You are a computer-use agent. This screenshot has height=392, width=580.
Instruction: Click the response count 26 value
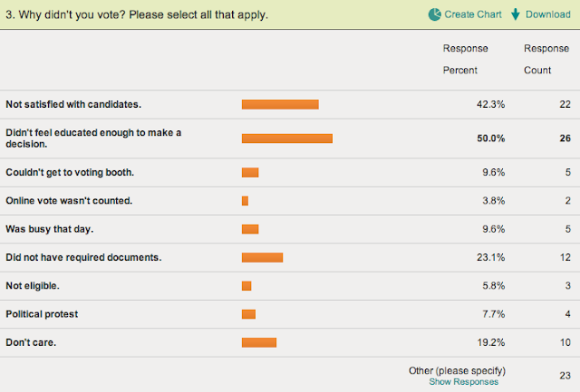[564, 139]
